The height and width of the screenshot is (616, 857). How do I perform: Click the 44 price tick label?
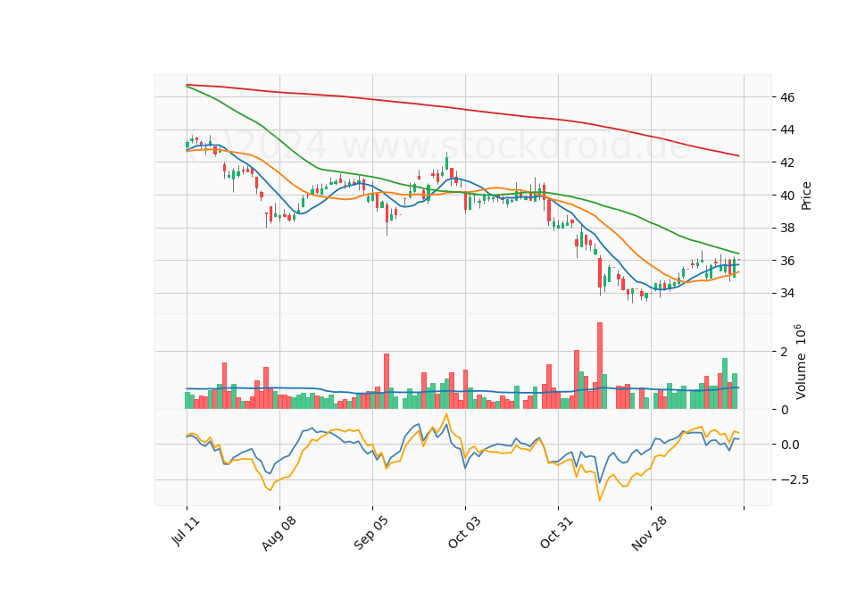tap(787, 130)
